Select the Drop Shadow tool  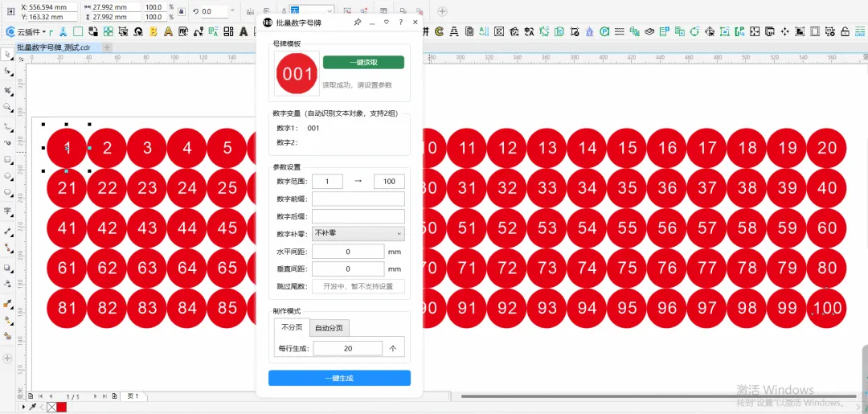(7, 268)
